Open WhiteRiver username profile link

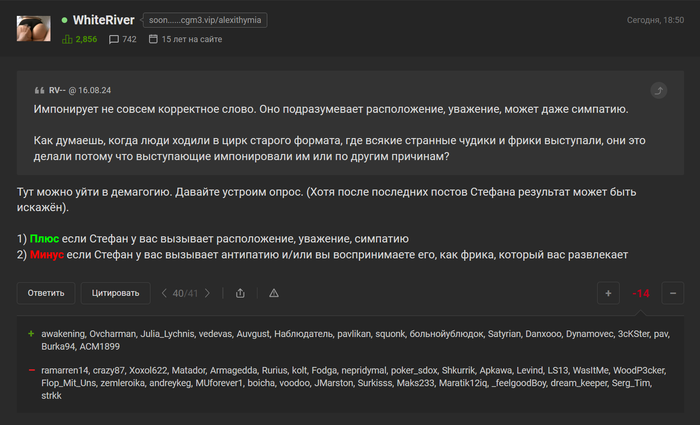coord(104,20)
